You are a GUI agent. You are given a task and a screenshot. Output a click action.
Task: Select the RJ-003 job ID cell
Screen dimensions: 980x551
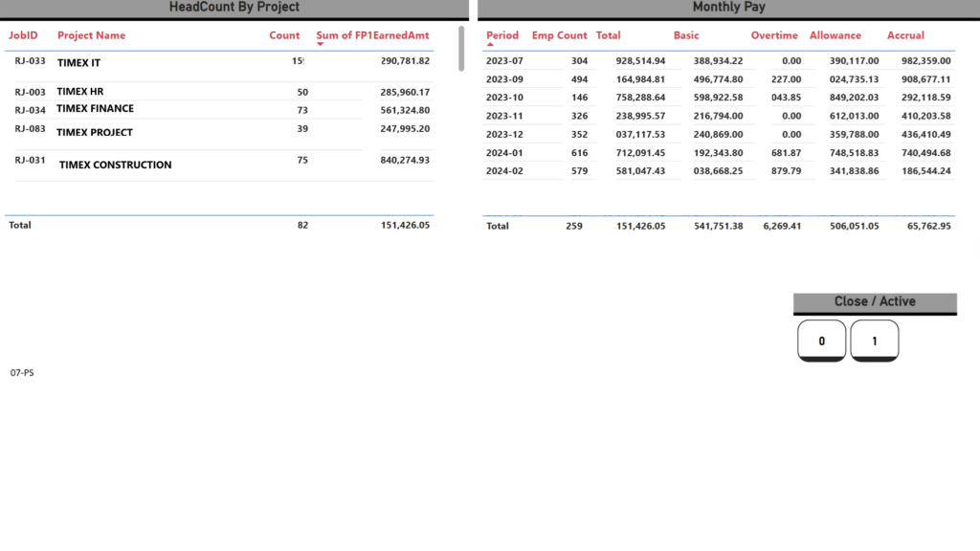tap(30, 93)
